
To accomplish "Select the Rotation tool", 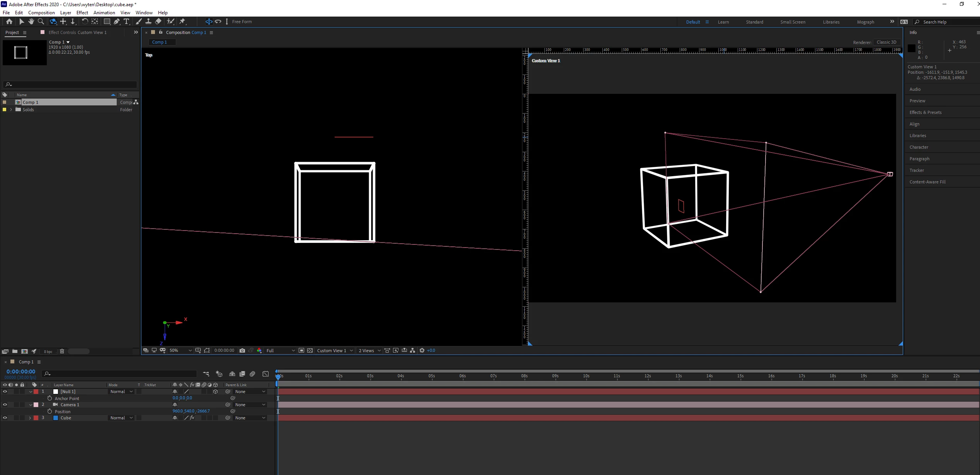I will [x=85, y=22].
